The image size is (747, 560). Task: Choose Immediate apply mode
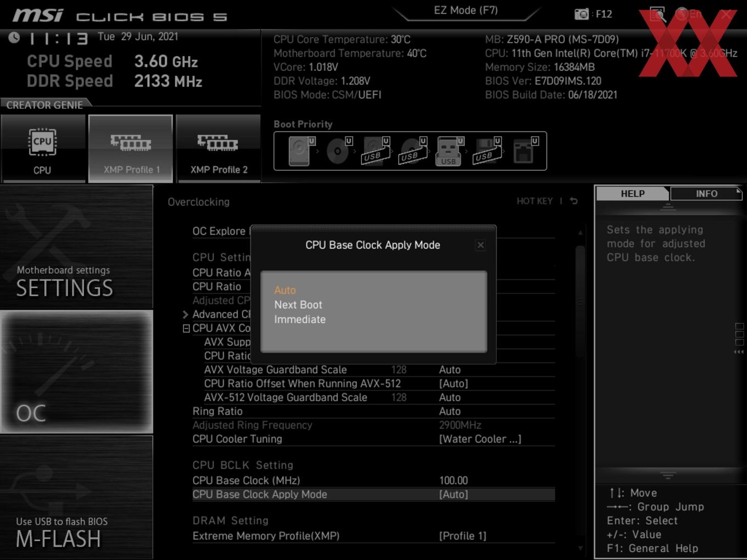[300, 320]
